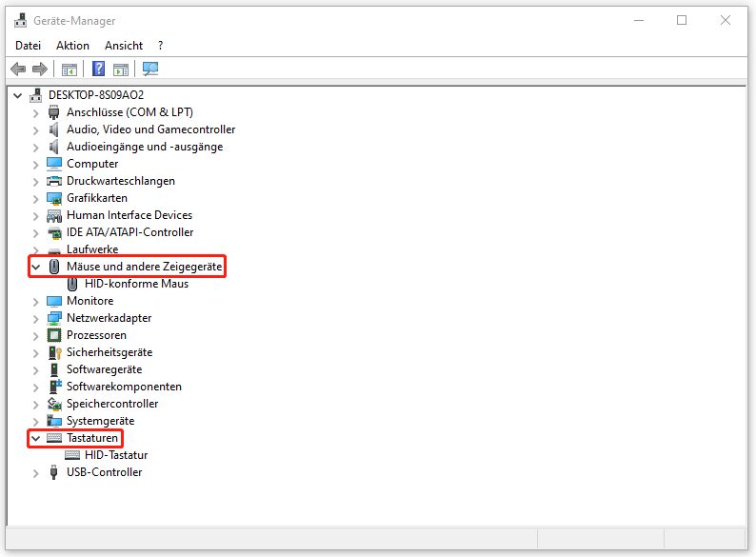Collapse the DESKTOP-8S09AO2 root node
756x557 pixels.
pos(18,95)
